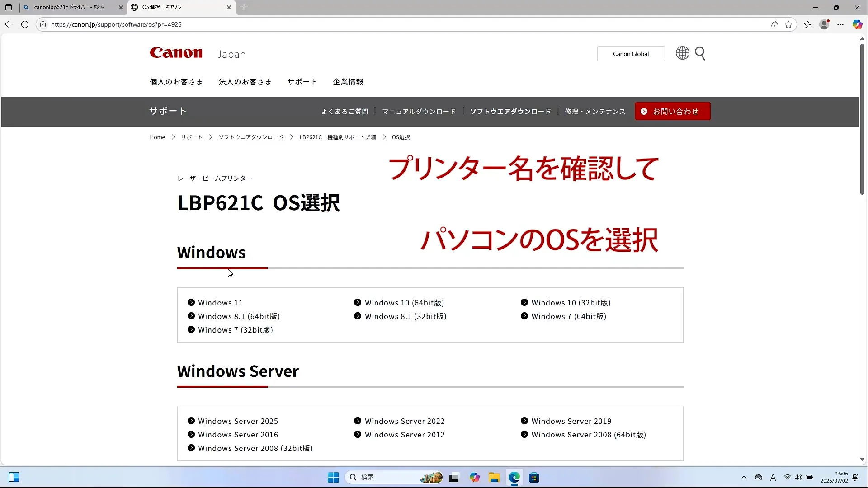This screenshot has width=868, height=488.
Task: Open the black taskbar app icon
Action: tap(454, 478)
